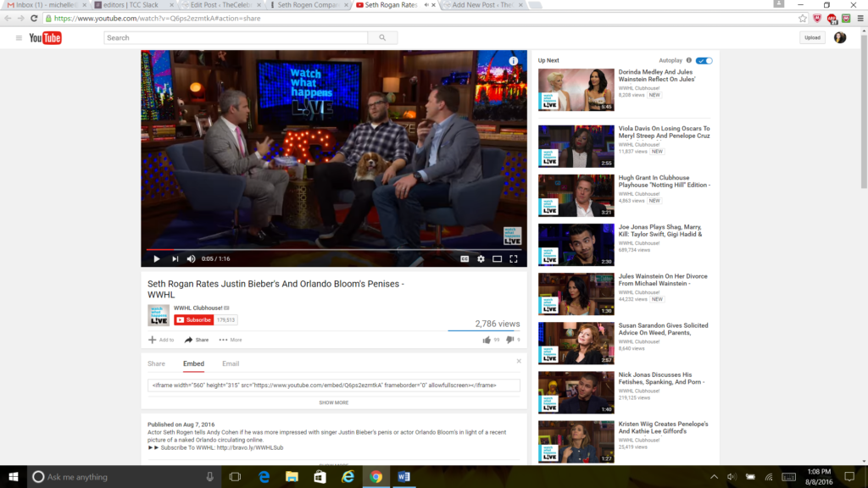
Task: Open Task View on the taskbar
Action: (235, 476)
